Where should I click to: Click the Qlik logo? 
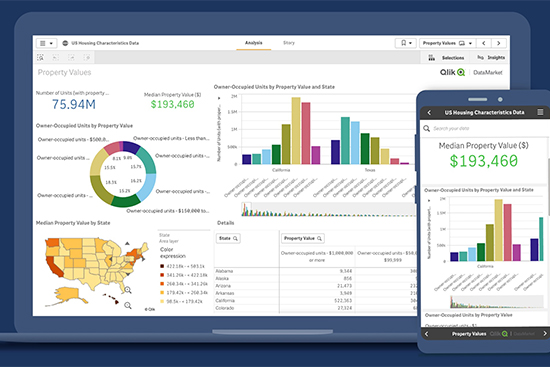click(452, 72)
